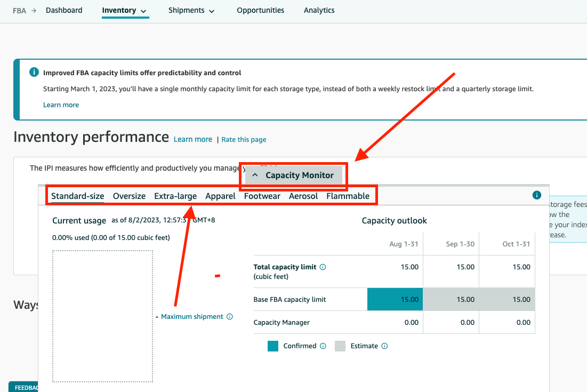Open the Analytics menu item
The height and width of the screenshot is (392, 587).
click(319, 10)
